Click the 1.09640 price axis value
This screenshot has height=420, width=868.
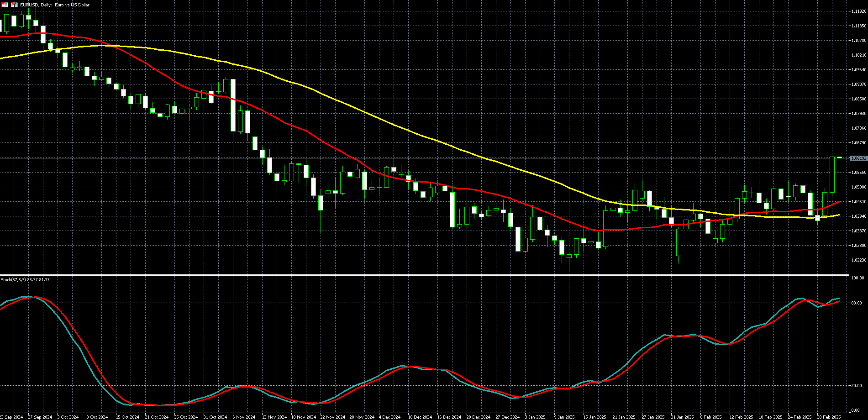[x=859, y=70]
